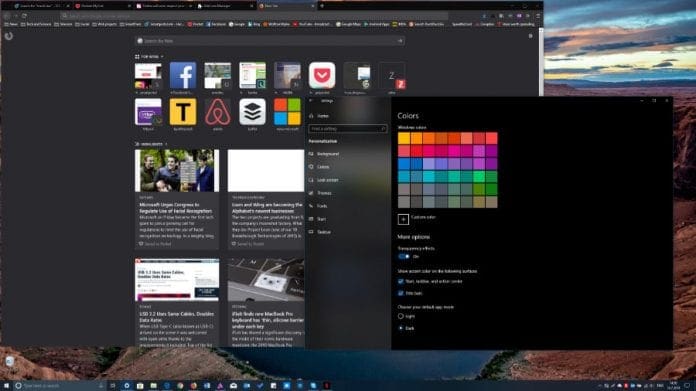Select the Light app mode radio button
Viewport: 696px width, 391px height.
click(400, 316)
